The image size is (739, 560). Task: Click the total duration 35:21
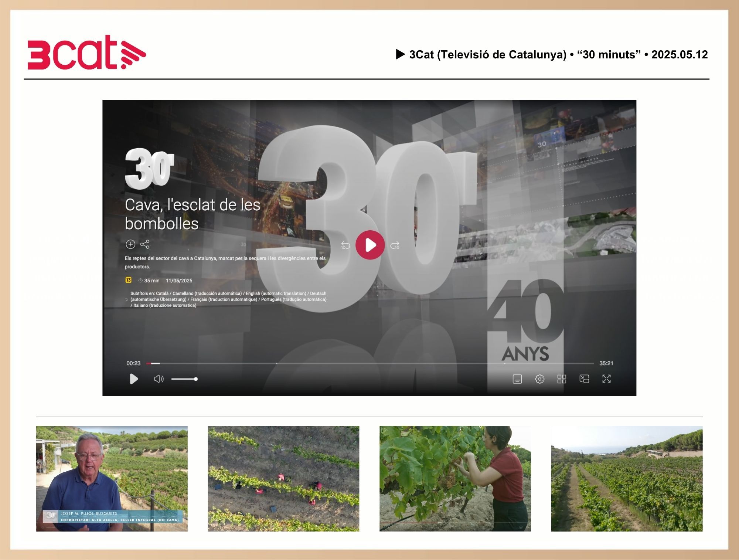(x=606, y=363)
